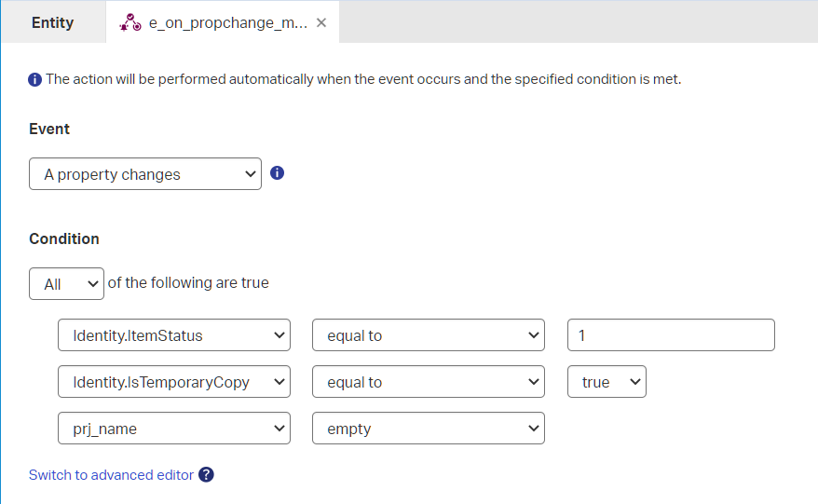Click the value field containing 1
This screenshot has width=818, height=504.
pyautogui.click(x=671, y=335)
